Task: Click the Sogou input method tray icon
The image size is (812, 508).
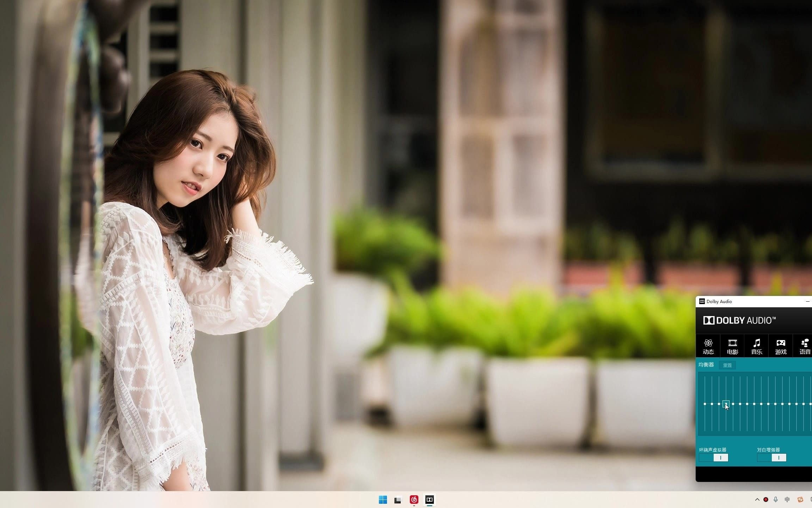Action: [x=800, y=500]
